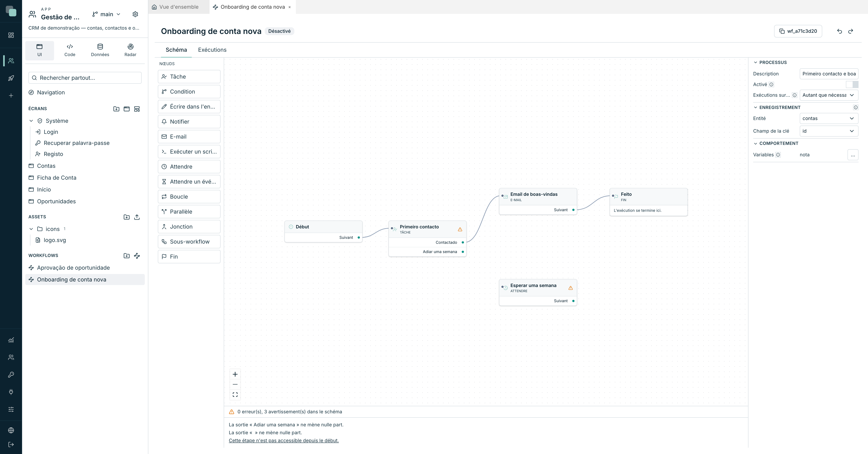Click the fit-to-view canvas icon
The height and width of the screenshot is (454, 868).
point(235,395)
